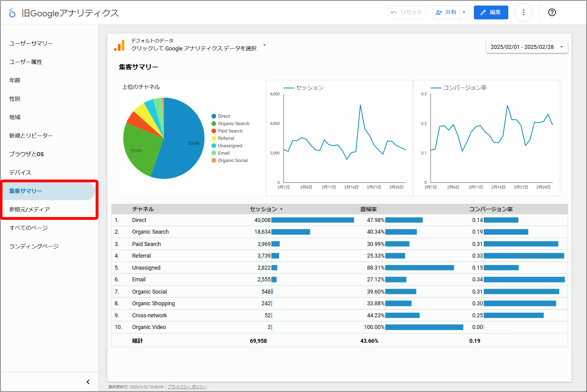
Task: Click the blue Direct pie chart slice
Action: pyautogui.click(x=181, y=145)
